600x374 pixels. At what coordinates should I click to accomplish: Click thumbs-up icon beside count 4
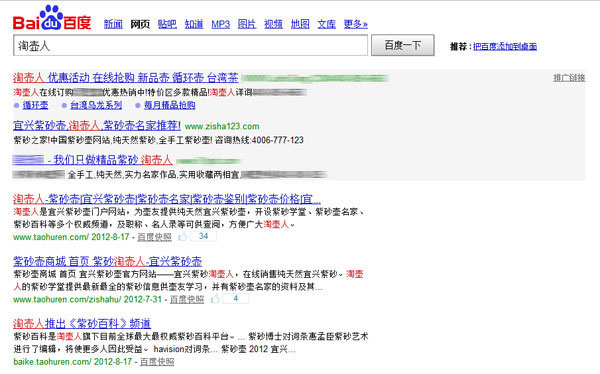pos(215,299)
